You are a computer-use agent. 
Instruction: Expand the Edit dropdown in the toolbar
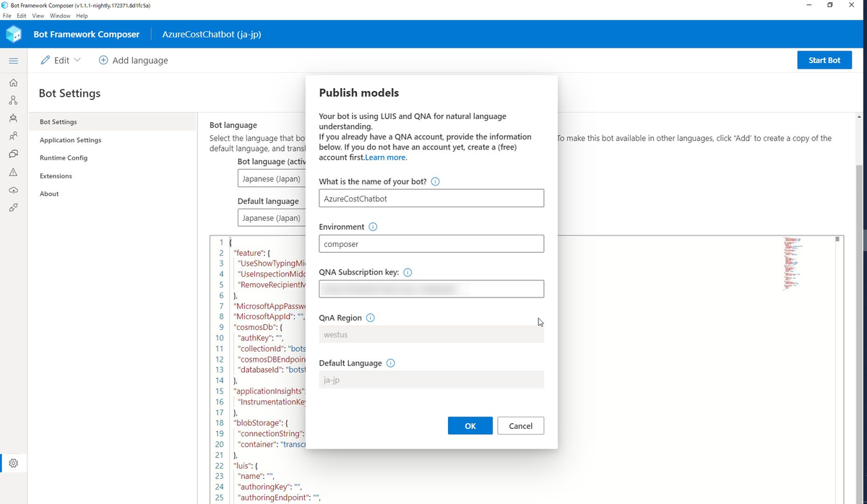(x=61, y=60)
